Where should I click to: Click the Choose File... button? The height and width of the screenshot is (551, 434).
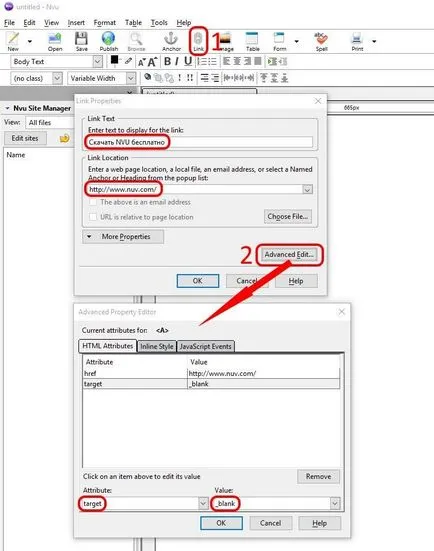coord(288,216)
